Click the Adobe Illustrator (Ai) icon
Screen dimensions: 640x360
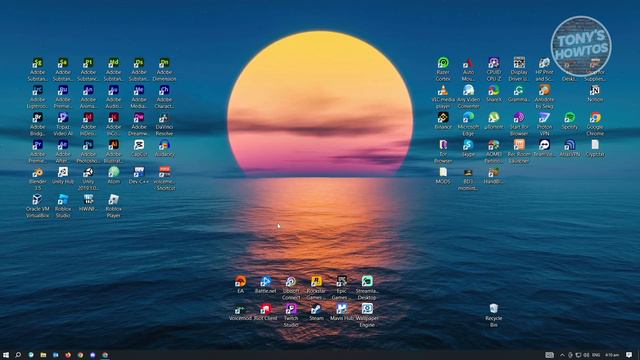(113, 145)
